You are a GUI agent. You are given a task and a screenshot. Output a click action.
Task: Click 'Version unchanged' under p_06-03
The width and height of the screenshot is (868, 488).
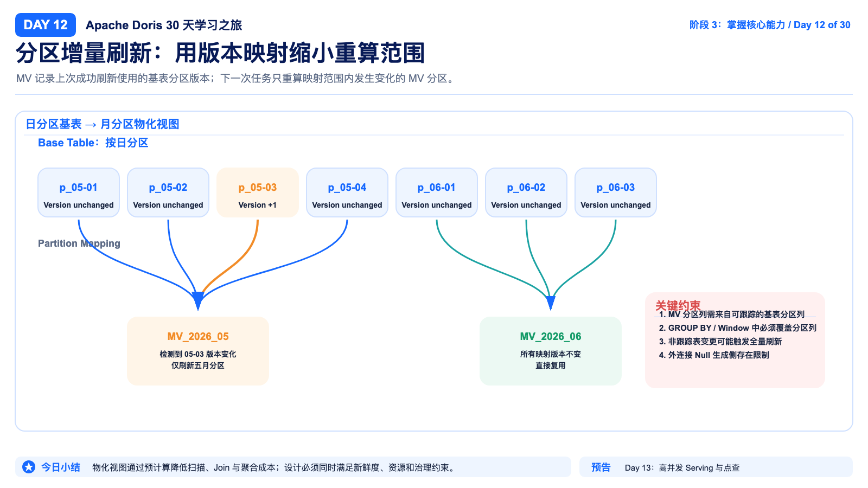click(616, 205)
